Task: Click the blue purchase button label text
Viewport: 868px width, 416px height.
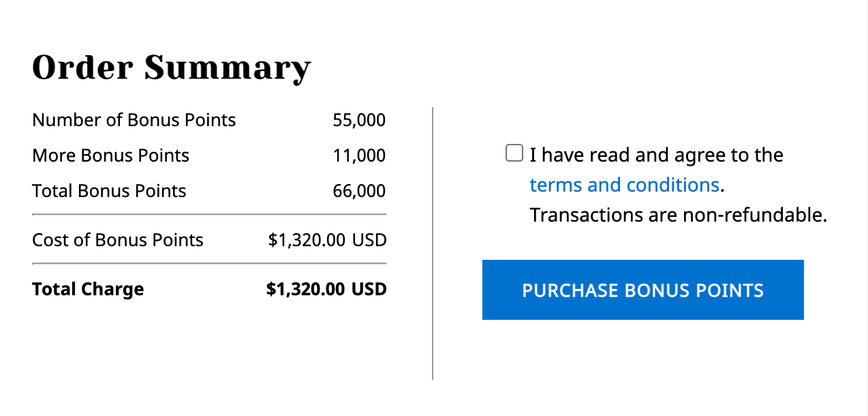Action: 641,290
